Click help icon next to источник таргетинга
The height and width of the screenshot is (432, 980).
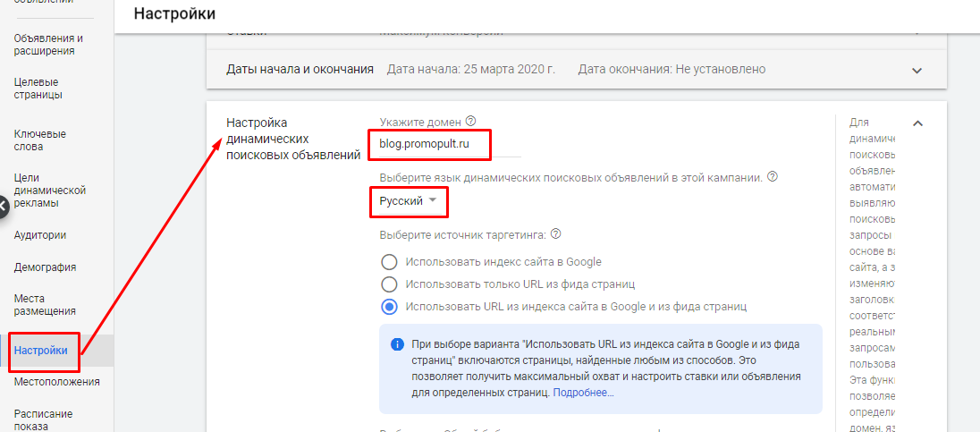[x=555, y=234]
